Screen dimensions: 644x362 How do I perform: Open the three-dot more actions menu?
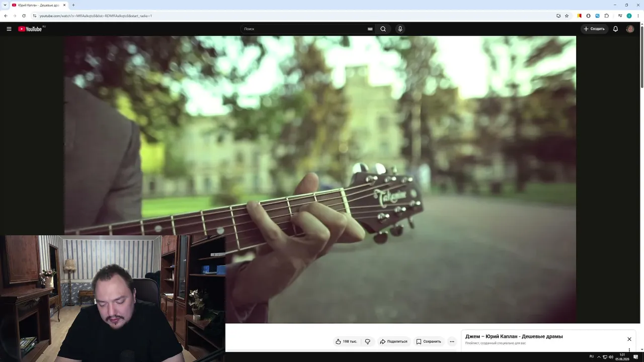tap(452, 341)
